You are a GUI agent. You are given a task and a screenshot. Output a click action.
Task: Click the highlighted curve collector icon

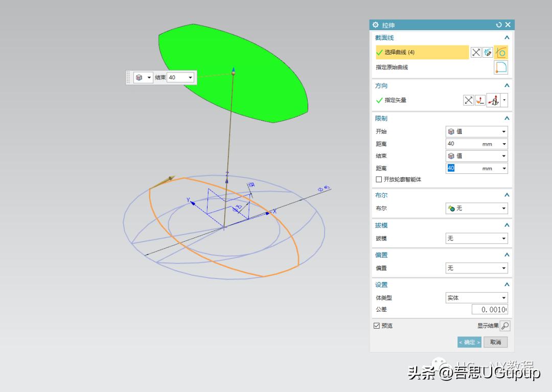click(x=501, y=52)
